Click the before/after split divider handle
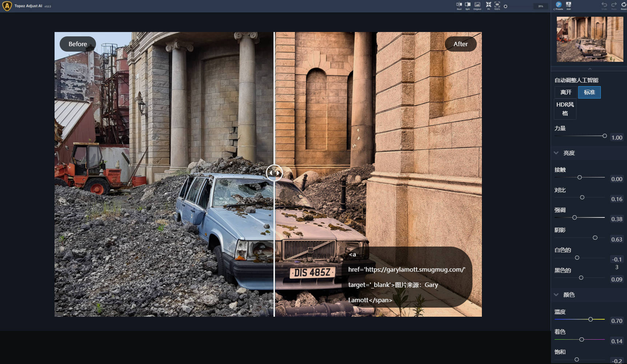 (x=274, y=173)
